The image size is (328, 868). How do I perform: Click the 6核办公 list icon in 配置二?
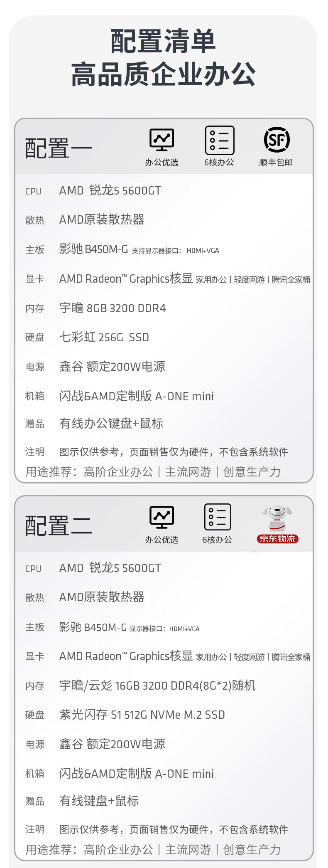(x=218, y=517)
